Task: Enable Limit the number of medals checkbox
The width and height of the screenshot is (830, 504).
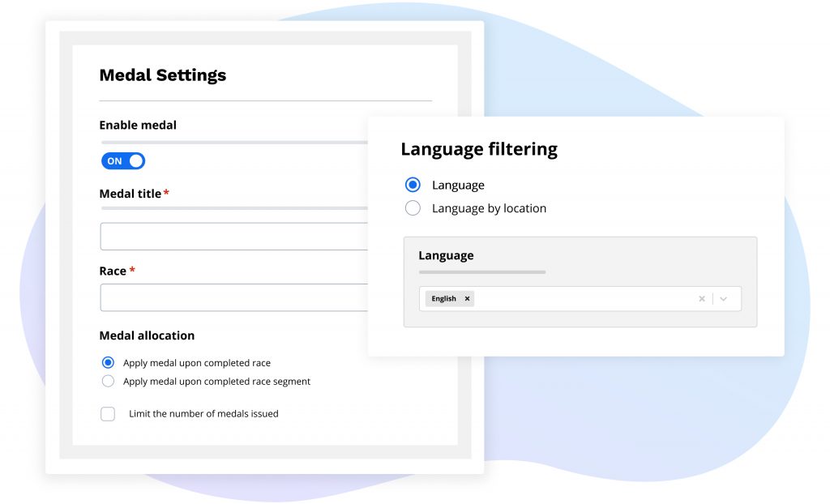Action: point(108,414)
